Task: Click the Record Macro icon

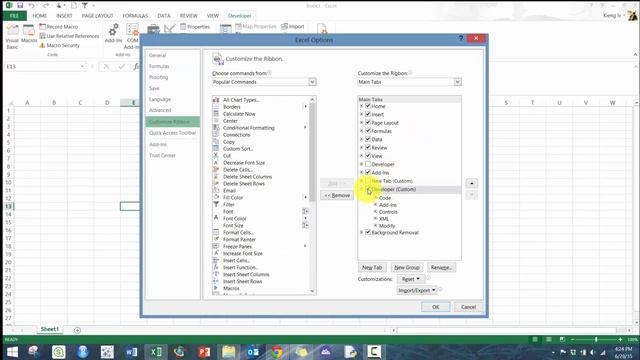Action: 42,27
